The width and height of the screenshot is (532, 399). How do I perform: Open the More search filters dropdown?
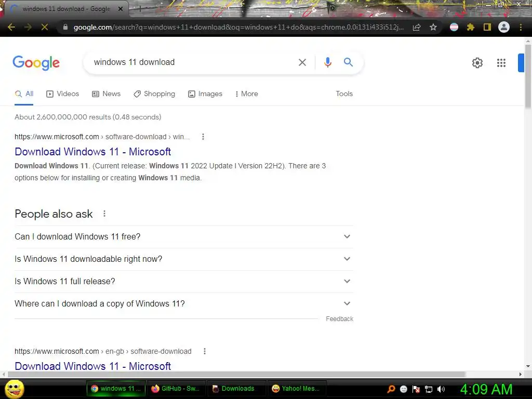[x=246, y=94]
